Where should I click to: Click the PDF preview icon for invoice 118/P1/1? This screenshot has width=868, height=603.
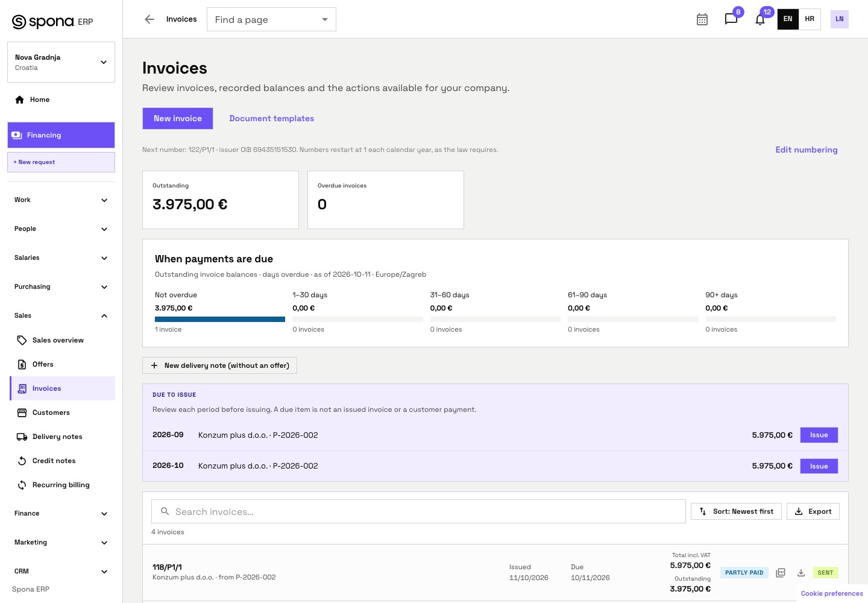[x=781, y=572]
